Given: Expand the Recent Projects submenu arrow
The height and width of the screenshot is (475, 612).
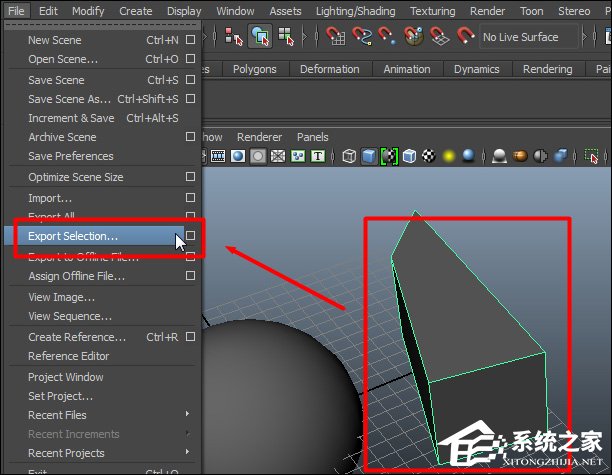Looking at the screenshot, I should [187, 453].
